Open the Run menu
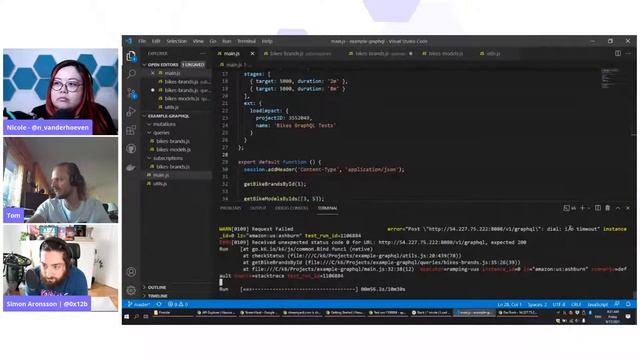 point(227,41)
